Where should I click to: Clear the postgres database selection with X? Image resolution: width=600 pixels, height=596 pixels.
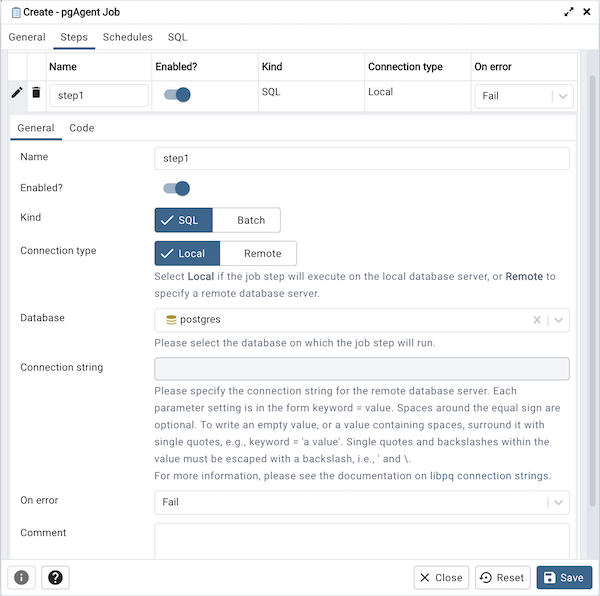click(537, 320)
